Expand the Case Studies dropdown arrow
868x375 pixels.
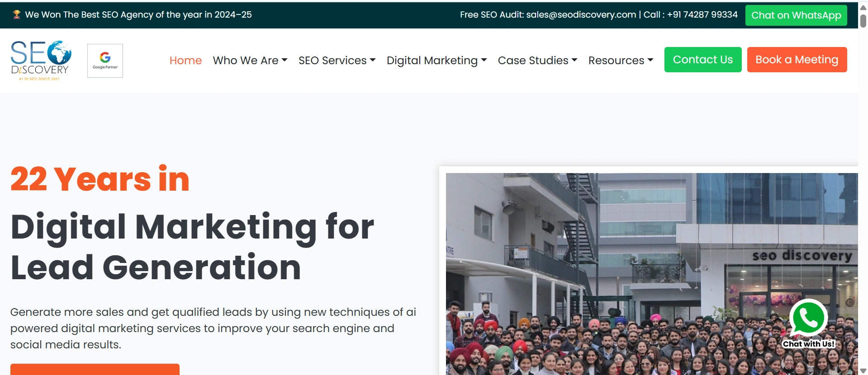coord(574,60)
